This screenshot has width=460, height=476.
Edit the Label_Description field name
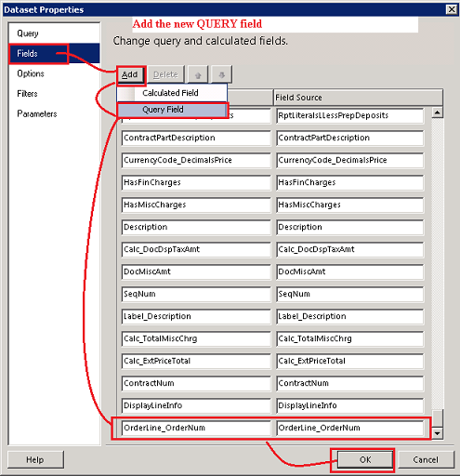pyautogui.click(x=196, y=316)
